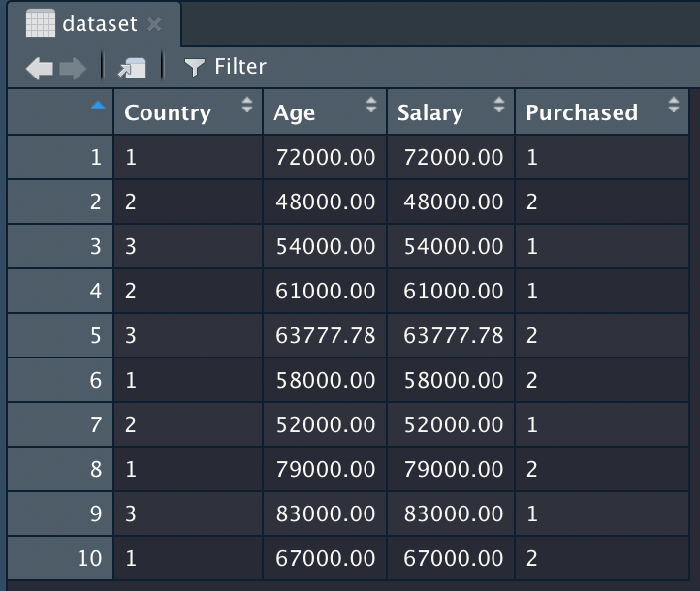Click Age value 79000.00 in row 8
This screenshot has height=591, width=700.
pyautogui.click(x=326, y=469)
